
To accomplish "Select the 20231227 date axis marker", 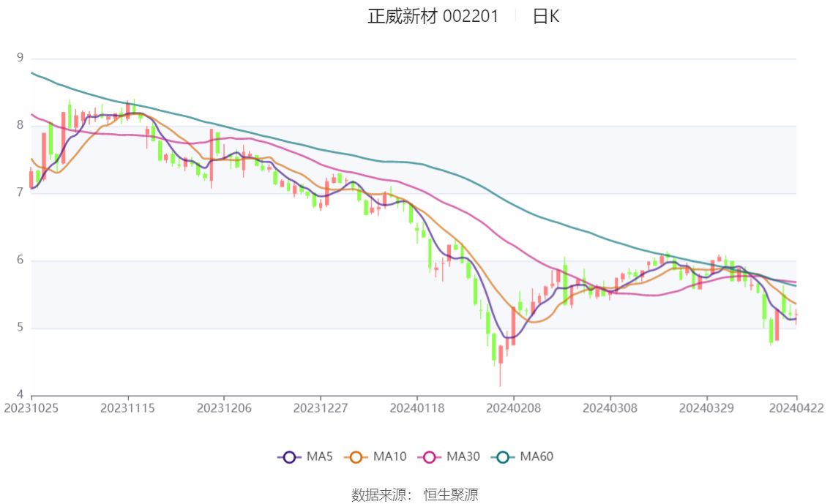I will click(x=321, y=408).
